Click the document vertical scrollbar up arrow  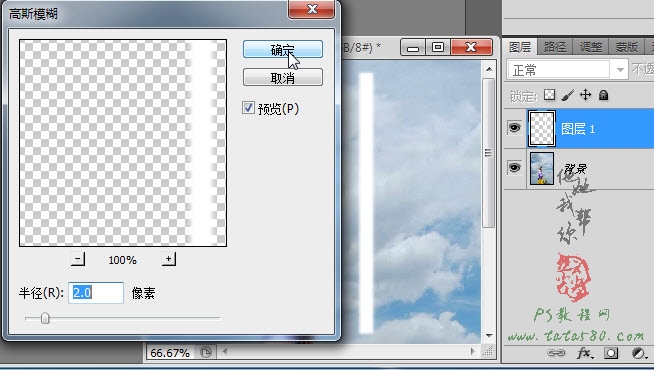tap(489, 69)
